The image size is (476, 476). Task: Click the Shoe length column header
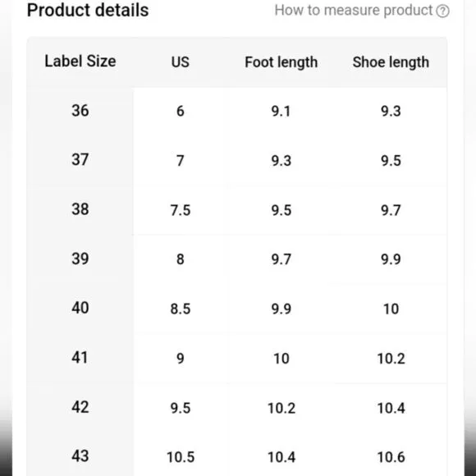[x=391, y=62]
